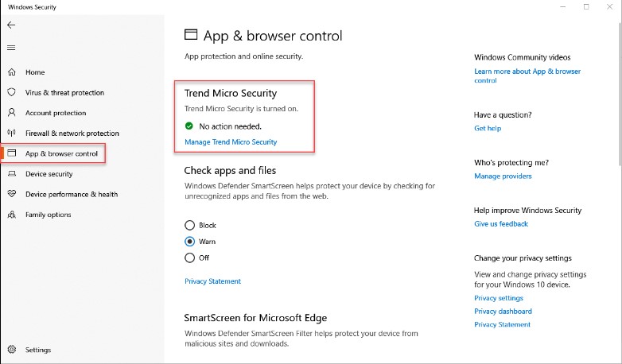Expand the hamburger navigation menu
The width and height of the screenshot is (622, 364).
click(11, 48)
